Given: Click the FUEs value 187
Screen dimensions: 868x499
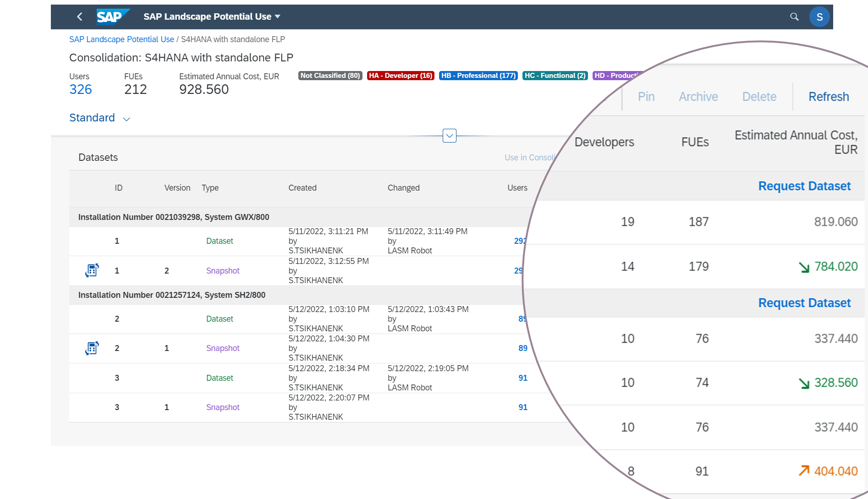Looking at the screenshot, I should (698, 222).
